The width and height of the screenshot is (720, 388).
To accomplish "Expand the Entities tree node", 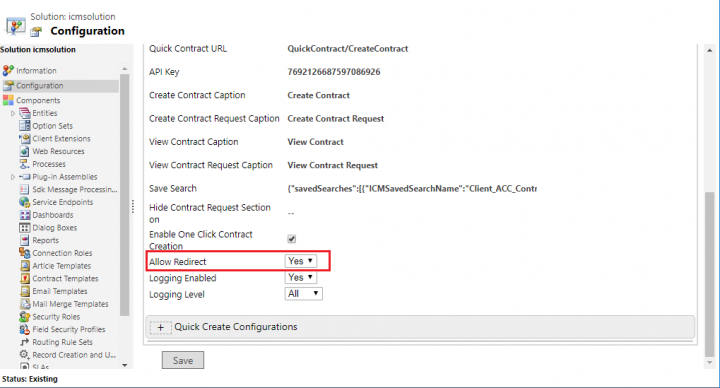I will coord(13,113).
